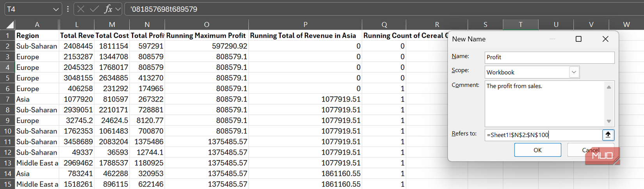The width and height of the screenshot is (644, 189).
Task: Maximize the New Name dialog
Action: coord(578,39)
